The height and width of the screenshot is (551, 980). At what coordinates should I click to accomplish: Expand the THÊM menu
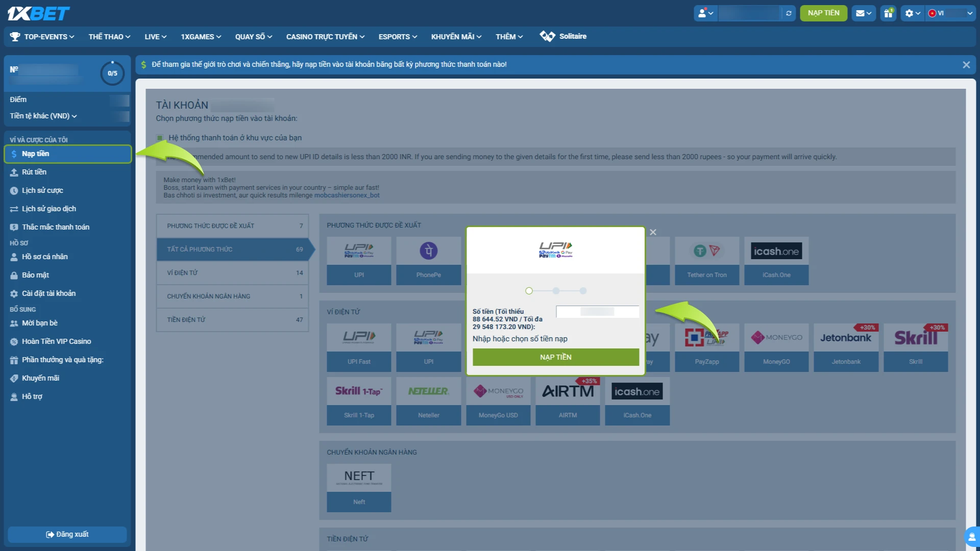point(509,37)
